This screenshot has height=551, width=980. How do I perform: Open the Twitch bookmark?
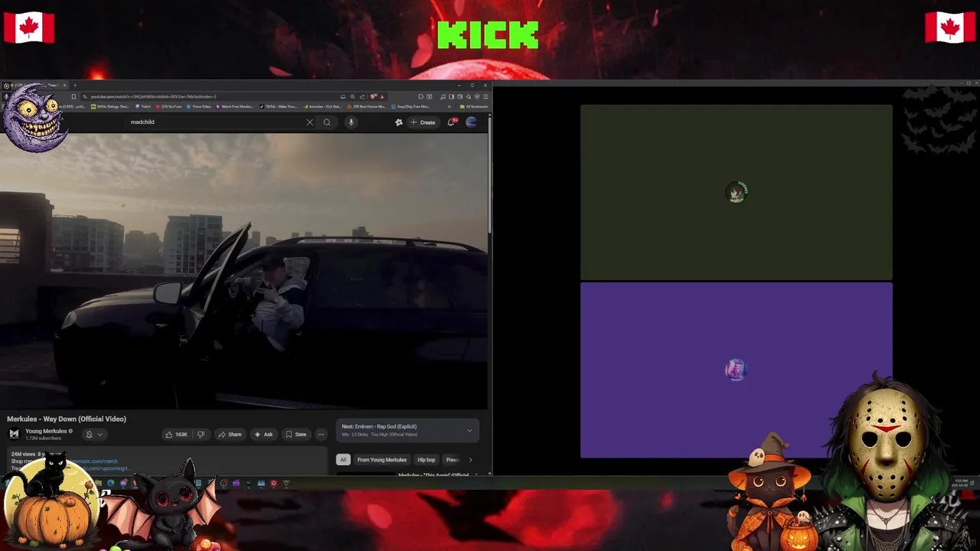pyautogui.click(x=143, y=106)
